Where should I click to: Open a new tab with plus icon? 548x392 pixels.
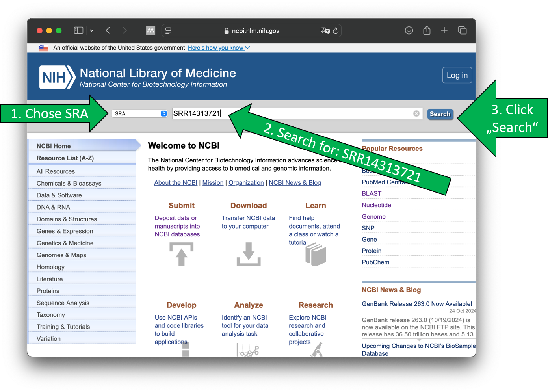click(444, 30)
